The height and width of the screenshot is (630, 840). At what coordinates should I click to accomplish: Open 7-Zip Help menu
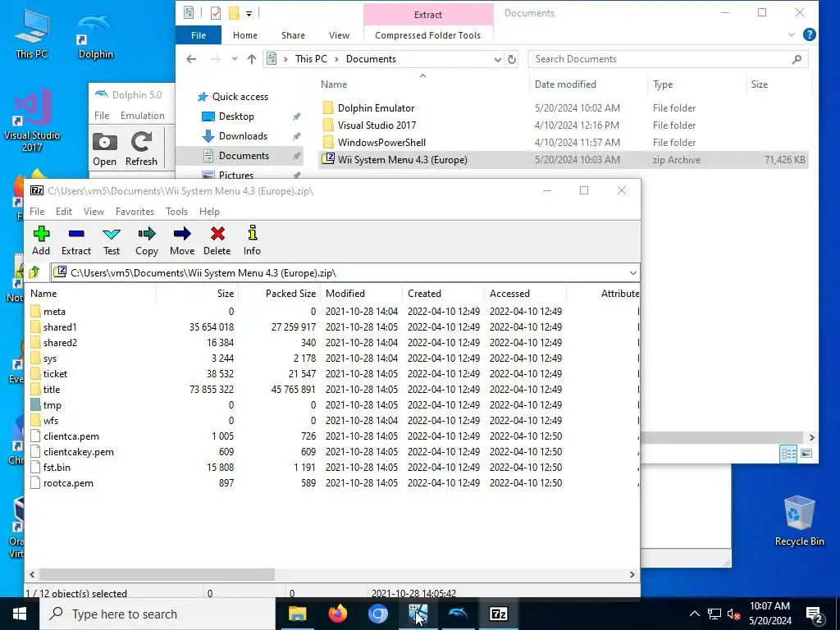(209, 212)
